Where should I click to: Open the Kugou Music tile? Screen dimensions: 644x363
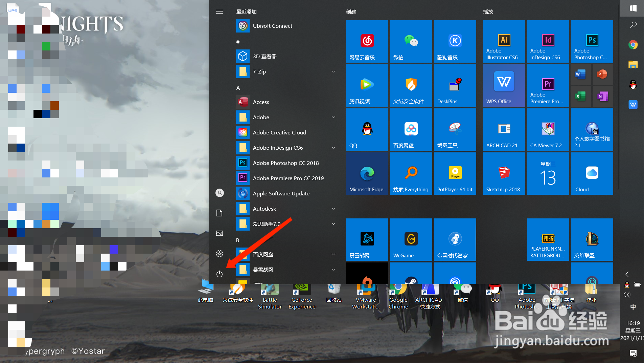(455, 41)
